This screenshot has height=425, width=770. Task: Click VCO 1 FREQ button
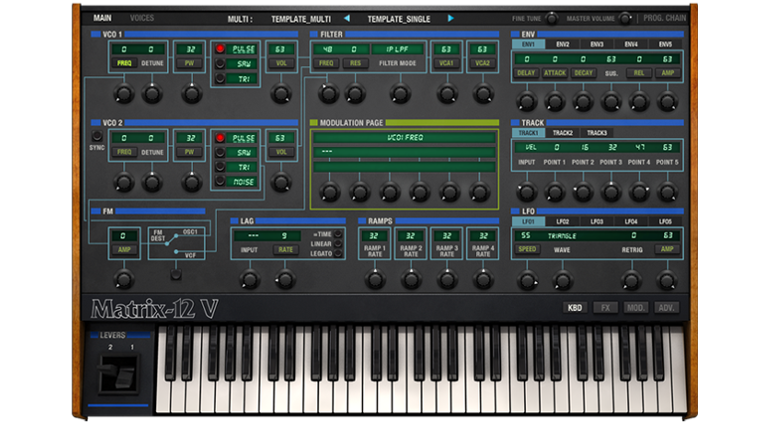pyautogui.click(x=124, y=63)
